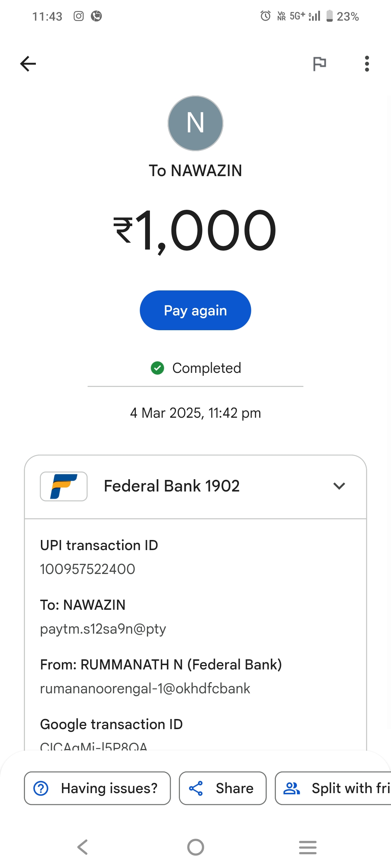Tap the flag report icon
The width and height of the screenshot is (391, 868).
click(x=319, y=64)
